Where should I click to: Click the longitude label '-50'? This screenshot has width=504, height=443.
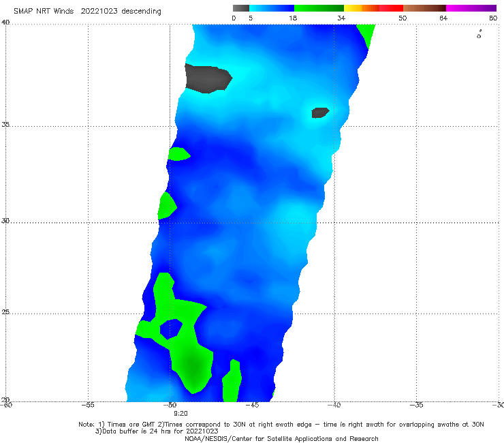coord(170,405)
